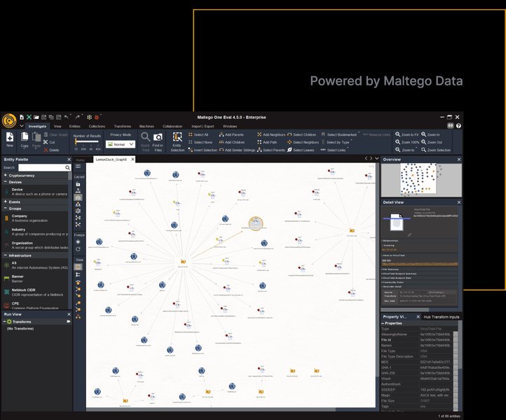This screenshot has width=506, height=420.
Task: Click Add Parents to selection
Action: coord(231,134)
